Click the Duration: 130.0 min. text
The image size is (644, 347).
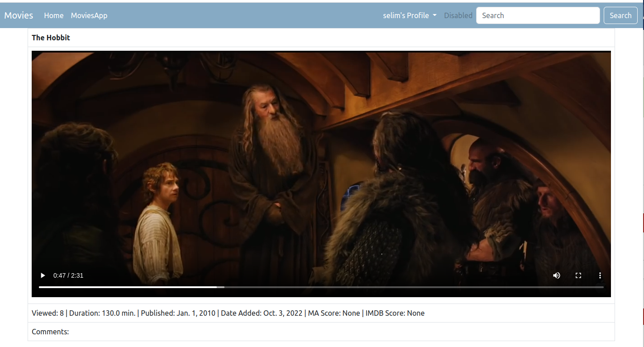pos(102,313)
